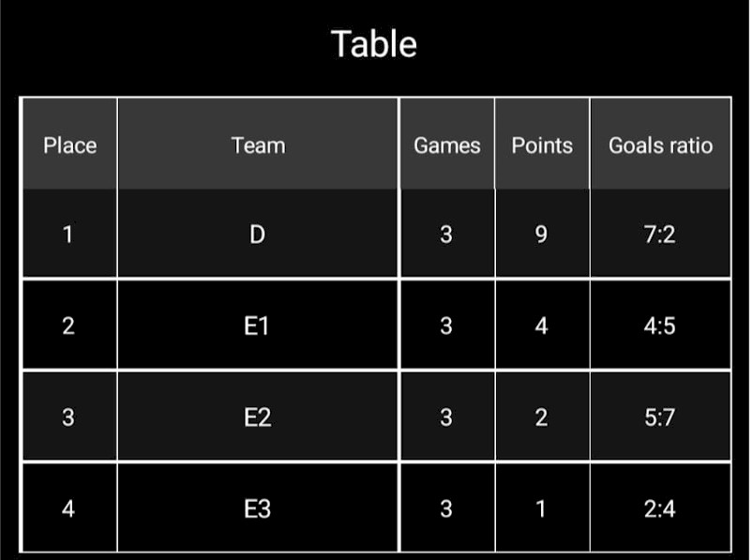Click team D in the table
753x560 pixels.
[x=258, y=235]
